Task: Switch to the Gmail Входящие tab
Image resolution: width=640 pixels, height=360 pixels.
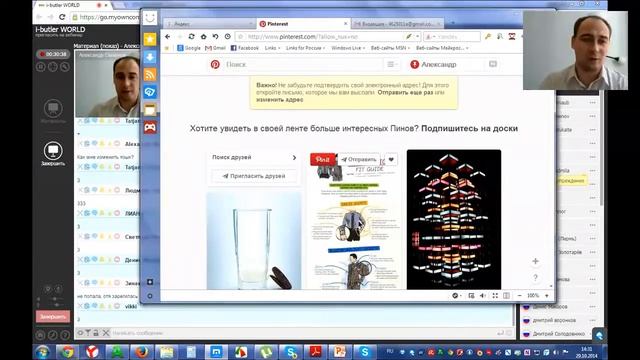Action: tap(398, 24)
